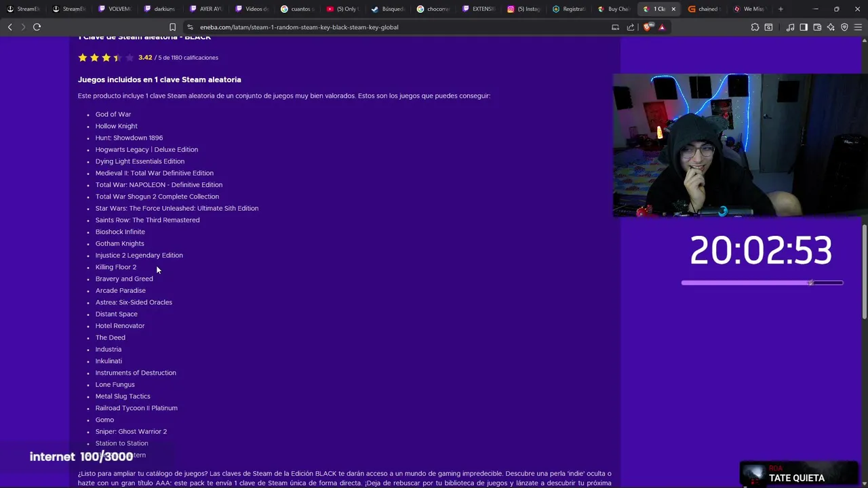
Task: Open the browser hamburger menu
Action: pyautogui.click(x=858, y=27)
